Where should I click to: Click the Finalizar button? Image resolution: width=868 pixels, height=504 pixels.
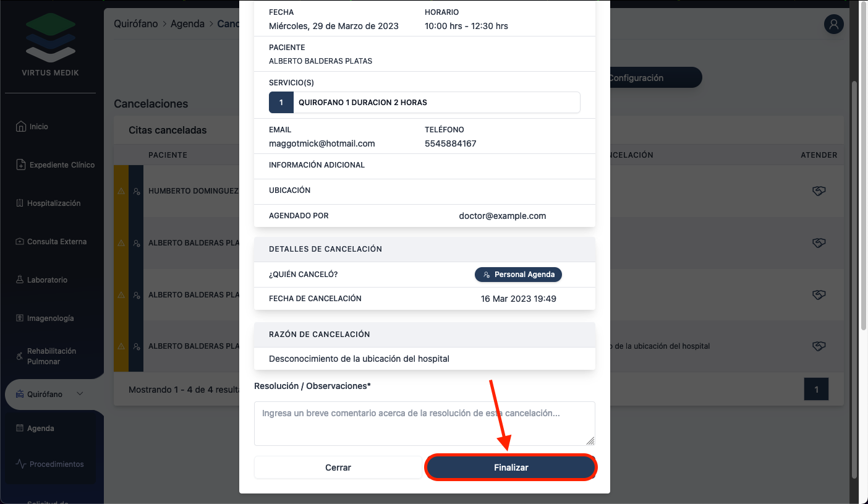(x=511, y=468)
